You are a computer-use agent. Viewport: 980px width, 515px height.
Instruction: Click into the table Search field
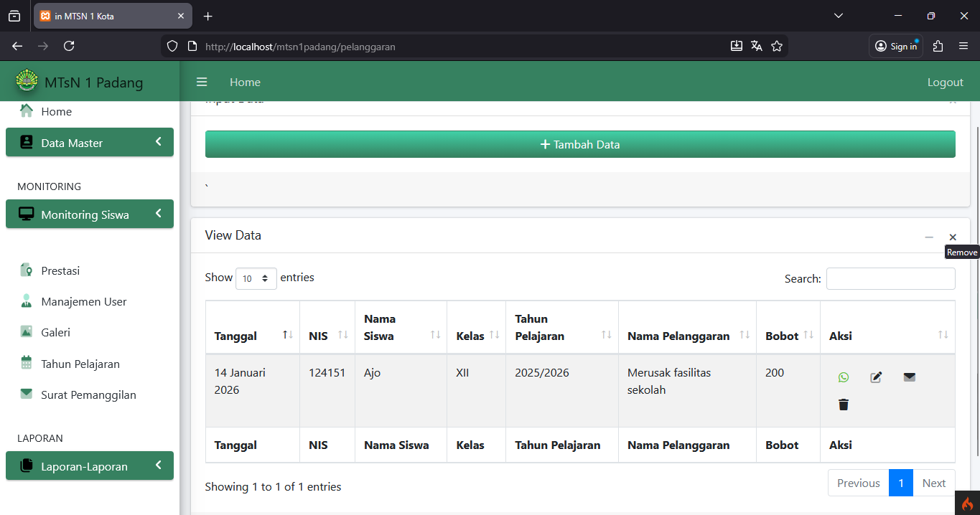pos(890,278)
